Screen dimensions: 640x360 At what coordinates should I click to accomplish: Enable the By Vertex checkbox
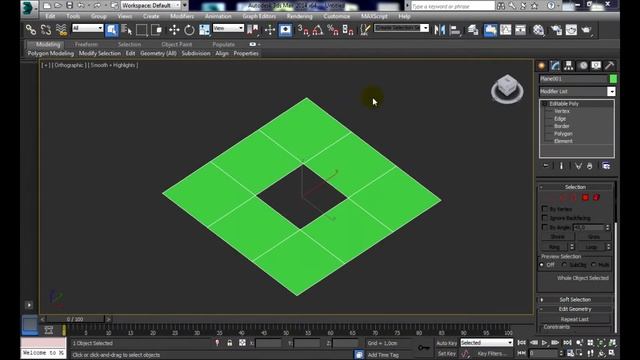point(544,209)
